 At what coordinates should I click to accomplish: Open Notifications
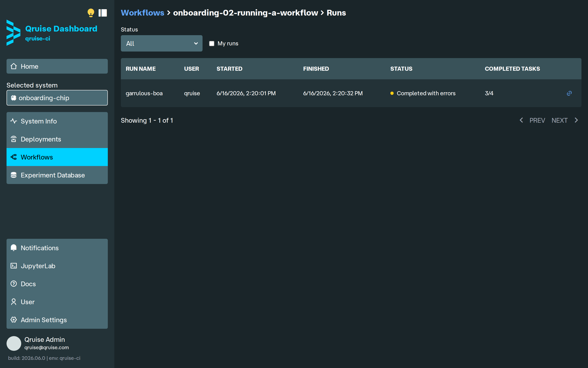point(57,248)
